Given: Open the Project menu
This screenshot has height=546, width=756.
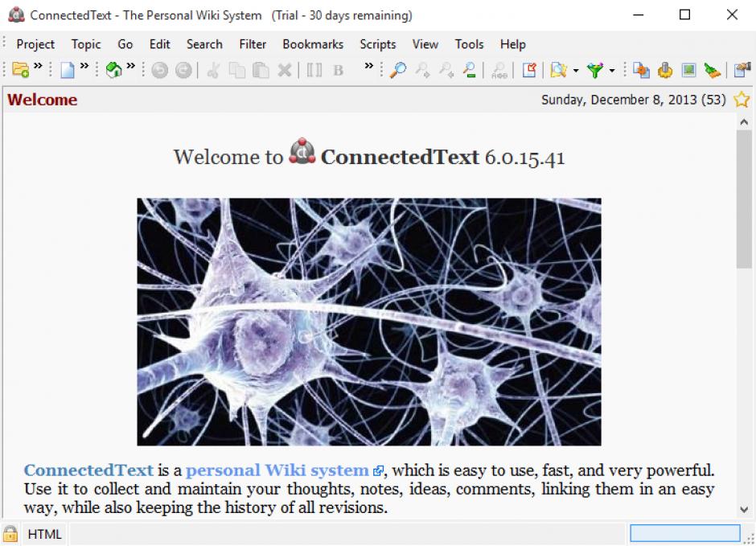Looking at the screenshot, I should tap(35, 44).
